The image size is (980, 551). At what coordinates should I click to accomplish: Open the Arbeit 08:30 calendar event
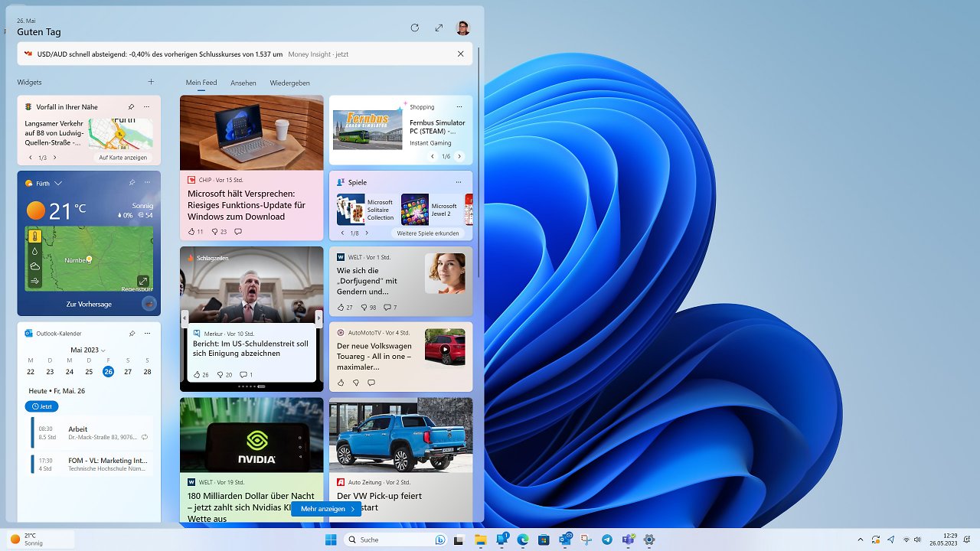pyautogui.click(x=89, y=432)
